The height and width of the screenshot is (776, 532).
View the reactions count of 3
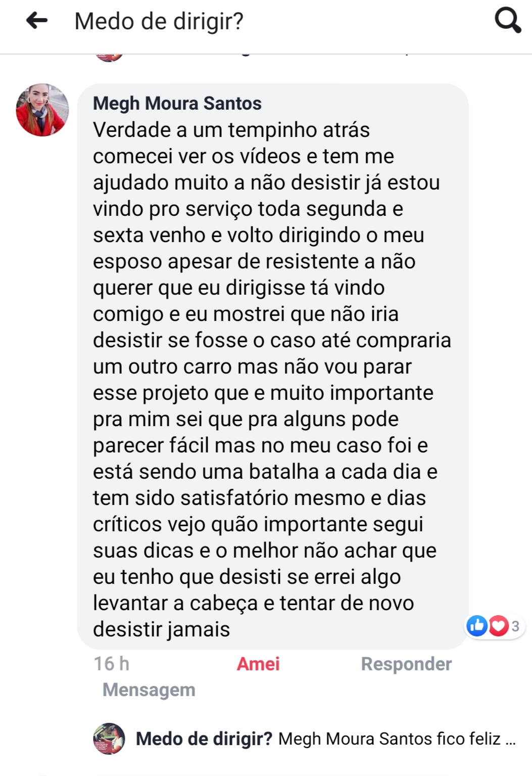point(515,626)
